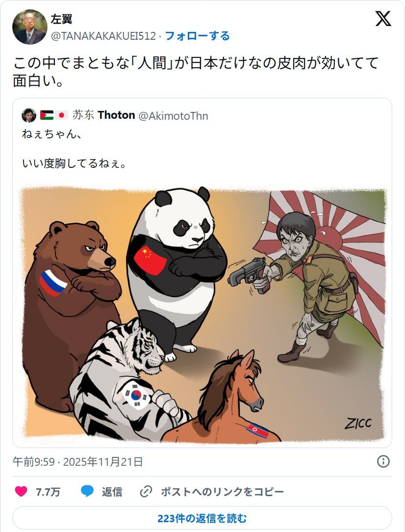The width and height of the screenshot is (405, 532).
Task: Follow the account via フォローする
Action: tap(197, 36)
